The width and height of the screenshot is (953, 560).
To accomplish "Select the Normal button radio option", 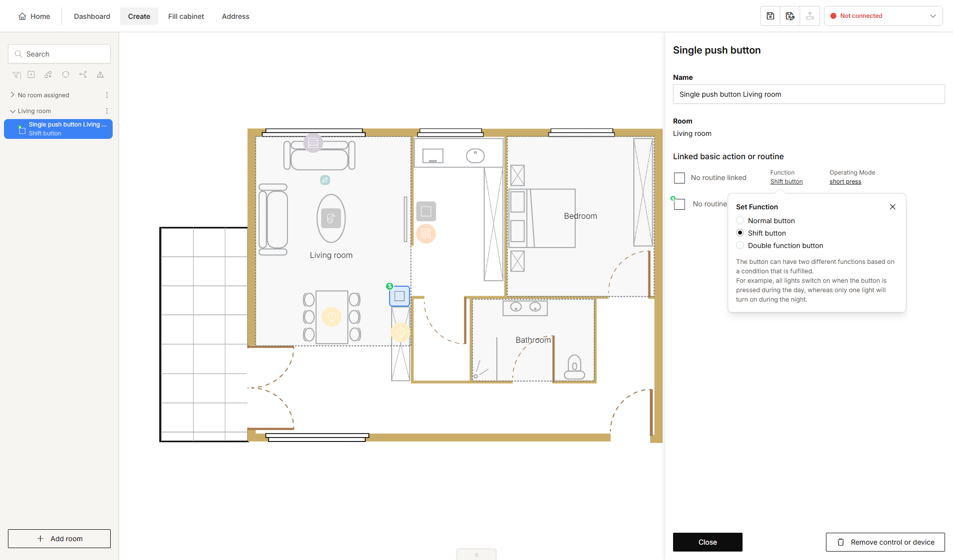I will click(740, 220).
